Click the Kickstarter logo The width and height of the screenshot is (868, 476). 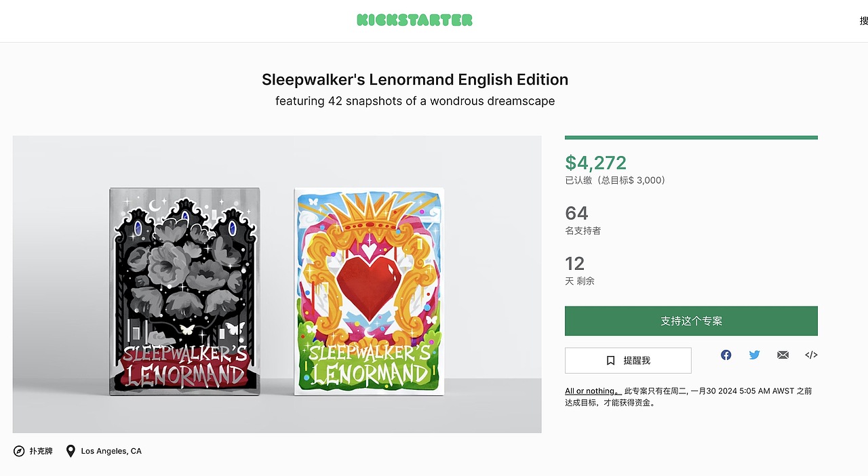(414, 20)
